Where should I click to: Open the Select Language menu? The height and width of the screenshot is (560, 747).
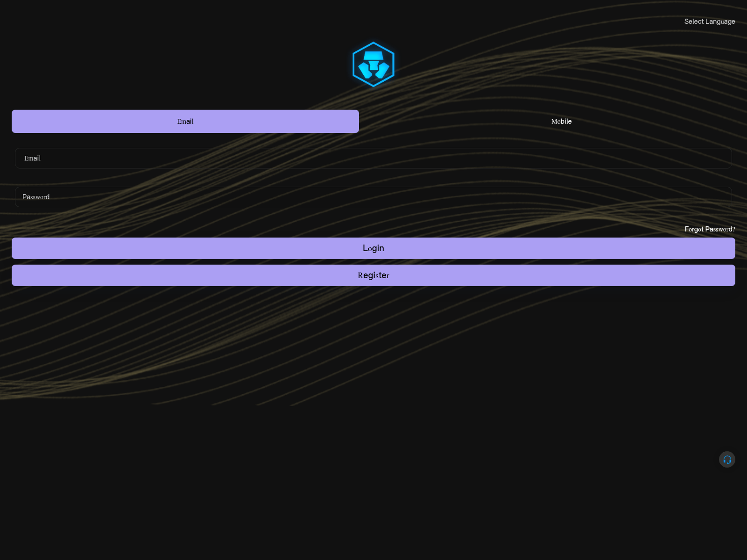point(709,21)
